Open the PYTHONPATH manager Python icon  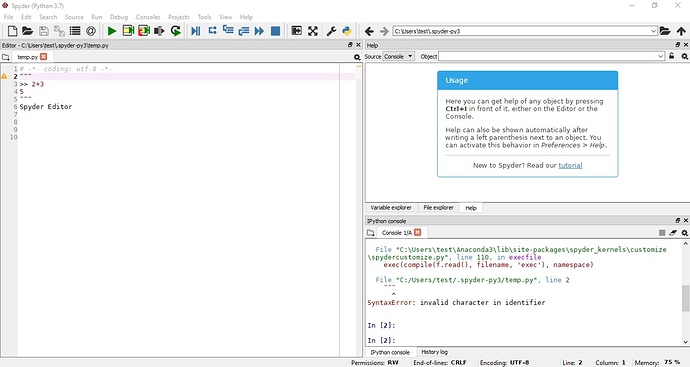tap(347, 31)
